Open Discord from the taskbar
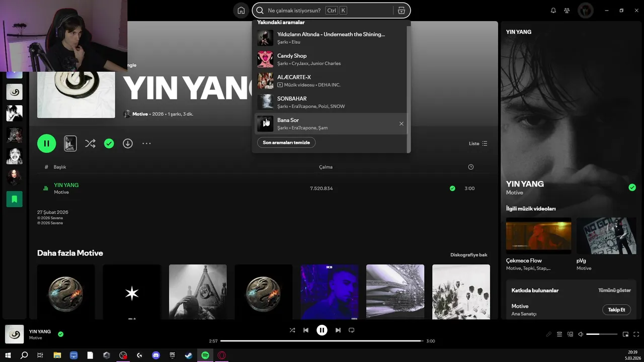This screenshot has width=644, height=362. tap(156, 355)
